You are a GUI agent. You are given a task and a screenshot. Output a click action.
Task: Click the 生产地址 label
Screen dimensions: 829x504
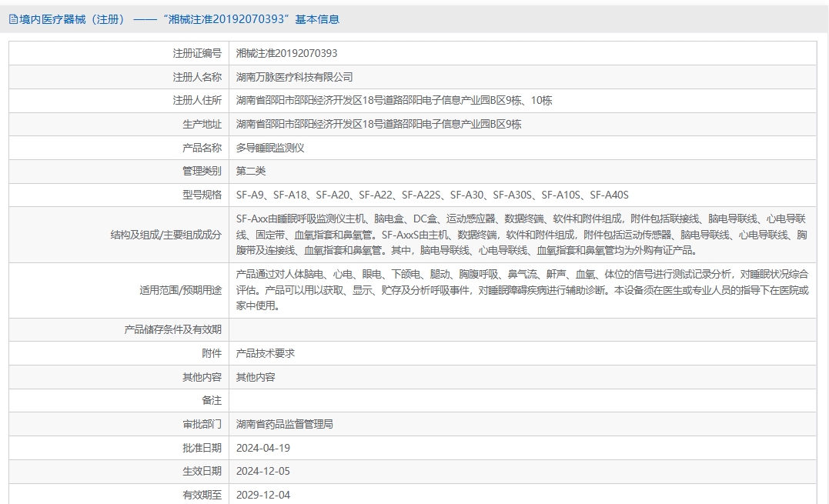pos(202,124)
